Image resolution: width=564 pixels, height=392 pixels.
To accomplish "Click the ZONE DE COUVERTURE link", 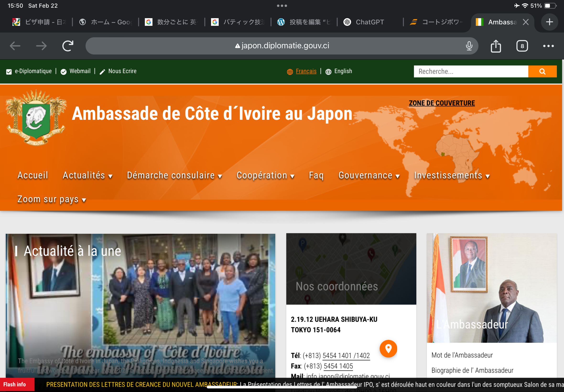I will pos(441,103).
